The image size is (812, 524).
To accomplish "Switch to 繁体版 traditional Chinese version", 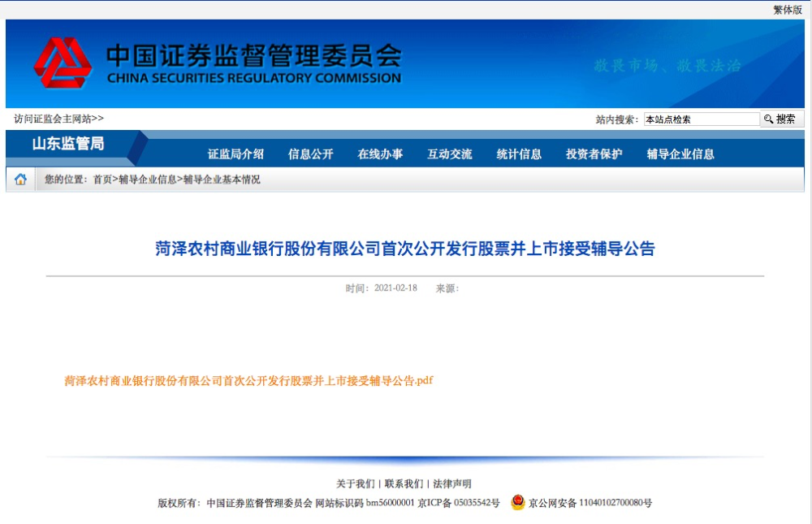I will [x=787, y=10].
